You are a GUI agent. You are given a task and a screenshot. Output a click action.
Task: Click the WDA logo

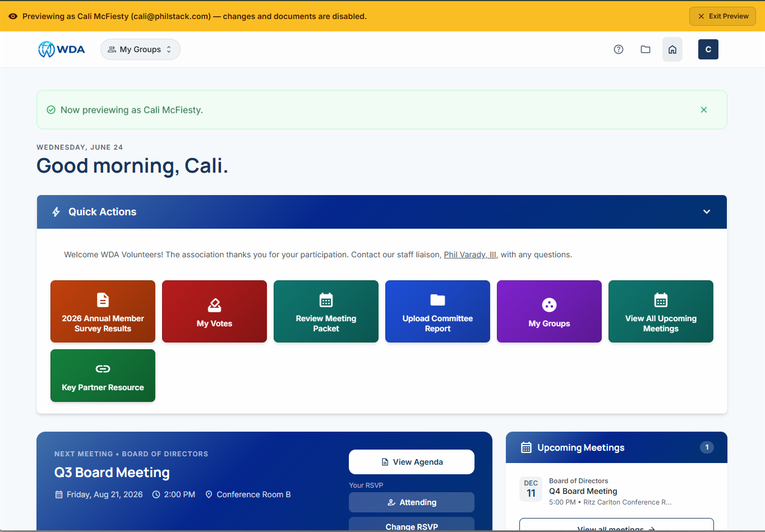click(x=62, y=49)
